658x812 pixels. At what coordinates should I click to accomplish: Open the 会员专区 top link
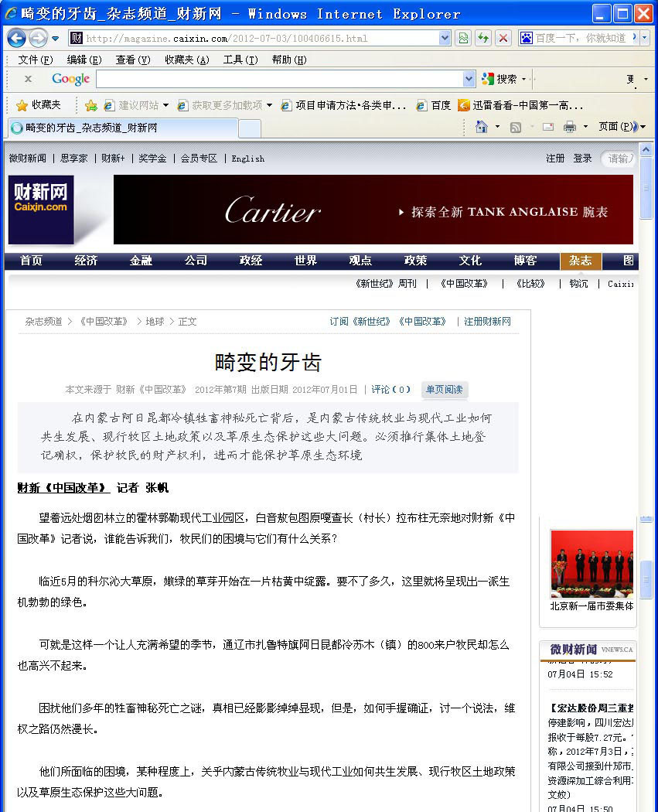point(199,159)
